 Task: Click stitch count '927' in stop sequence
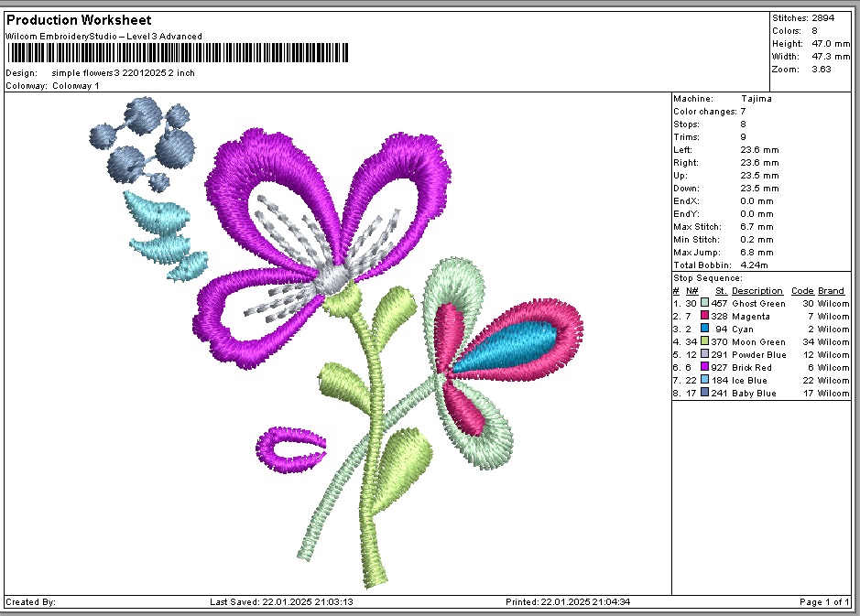click(719, 367)
